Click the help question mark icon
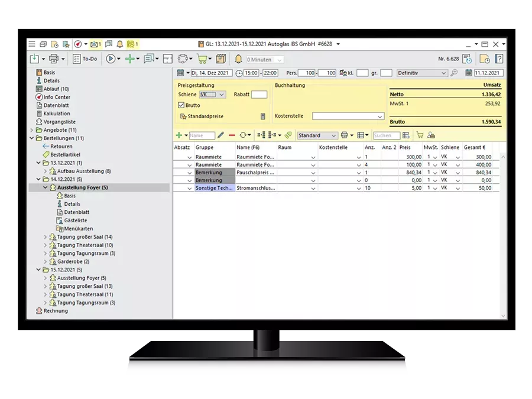 [x=499, y=59]
